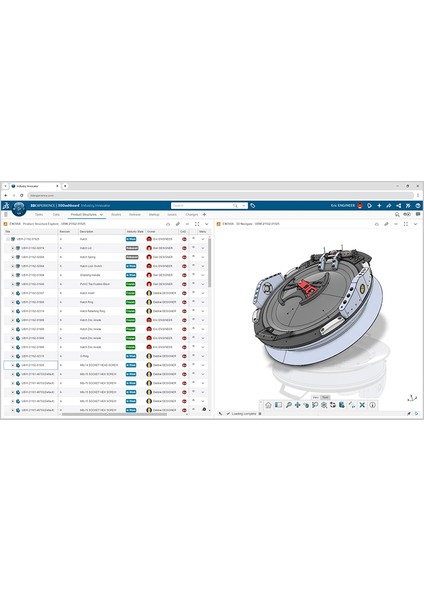Click the plus add icon in top blue bar
The image size is (424, 600).
click(x=379, y=205)
